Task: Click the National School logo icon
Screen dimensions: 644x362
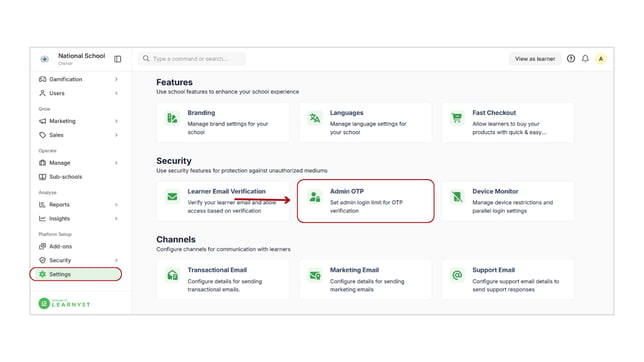Action: [44, 59]
